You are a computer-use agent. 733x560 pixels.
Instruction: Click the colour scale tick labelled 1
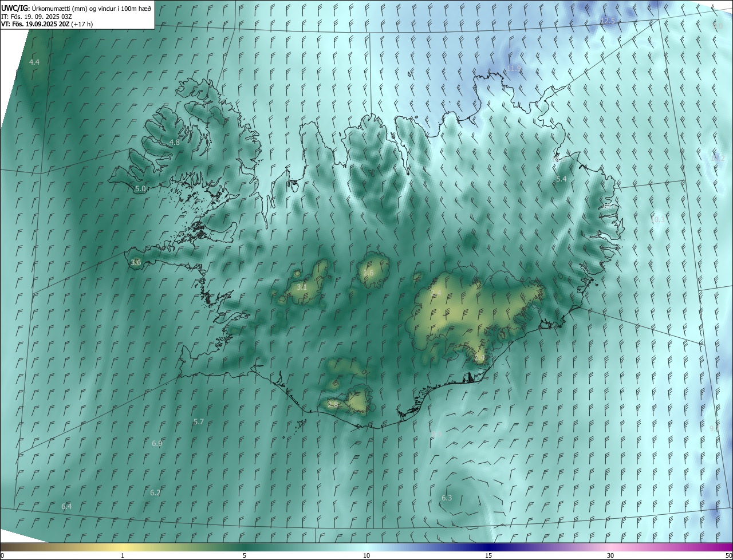click(123, 555)
